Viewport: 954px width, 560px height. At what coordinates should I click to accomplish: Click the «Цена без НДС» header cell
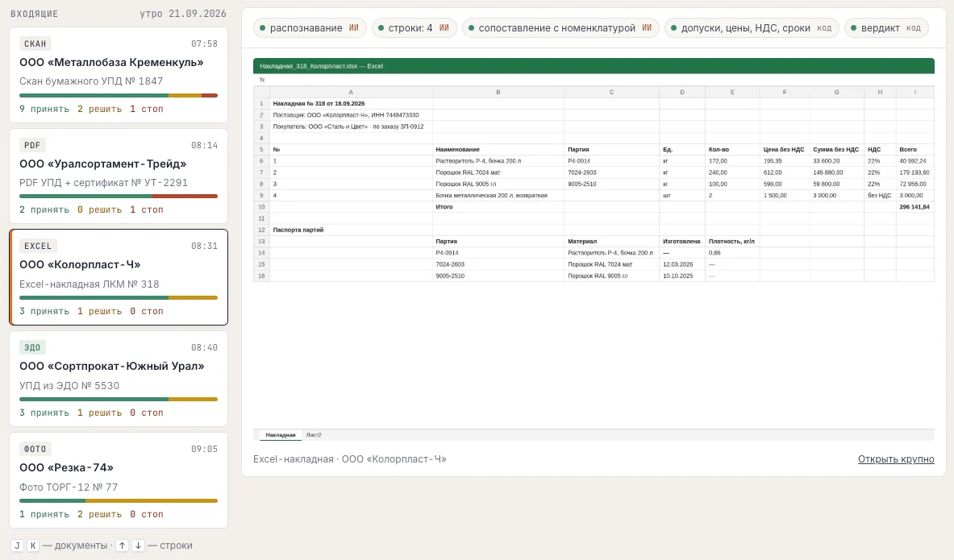tap(785, 150)
